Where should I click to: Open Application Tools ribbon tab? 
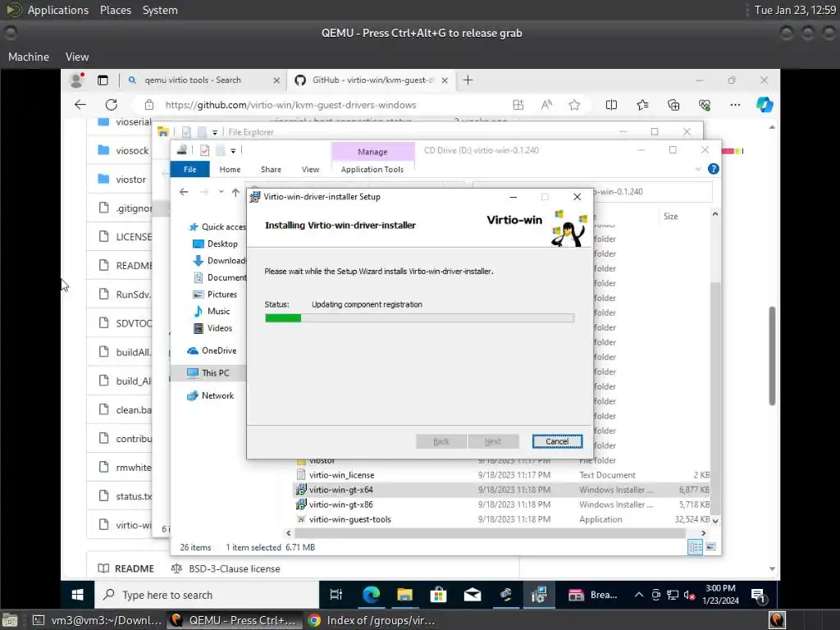pos(372,169)
